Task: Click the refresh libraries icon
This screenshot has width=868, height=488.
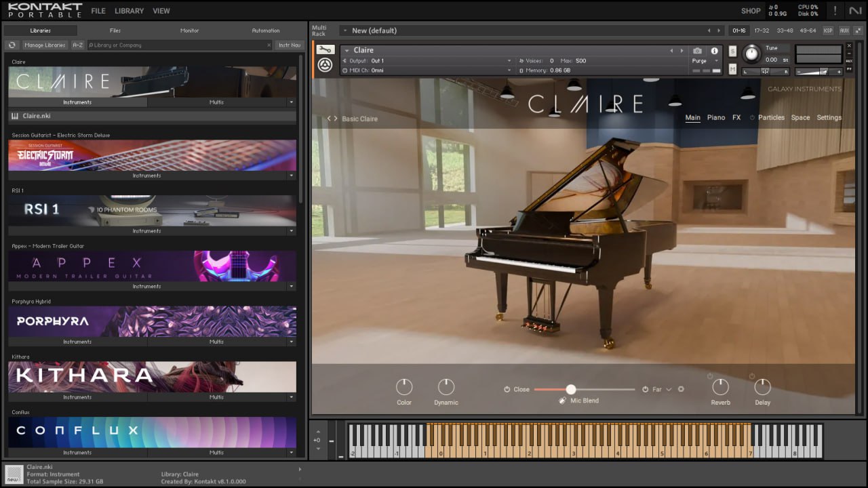Action: pos(12,45)
